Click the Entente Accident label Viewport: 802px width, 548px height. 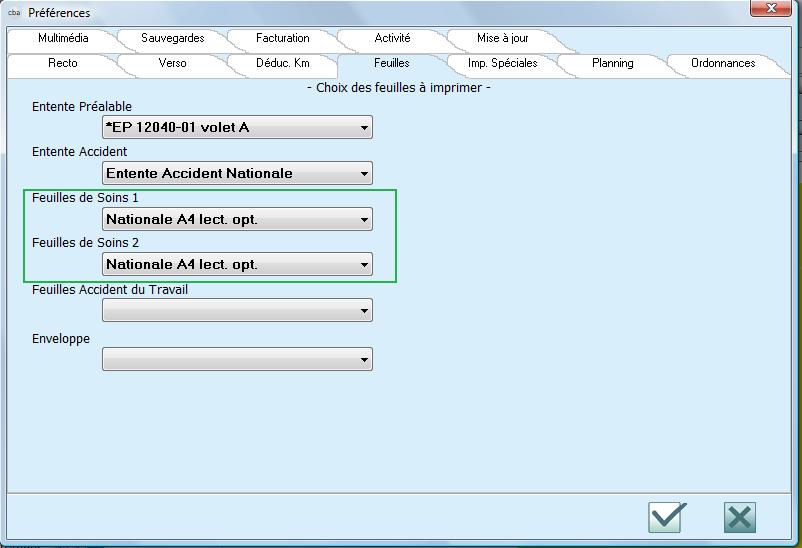click(79, 152)
